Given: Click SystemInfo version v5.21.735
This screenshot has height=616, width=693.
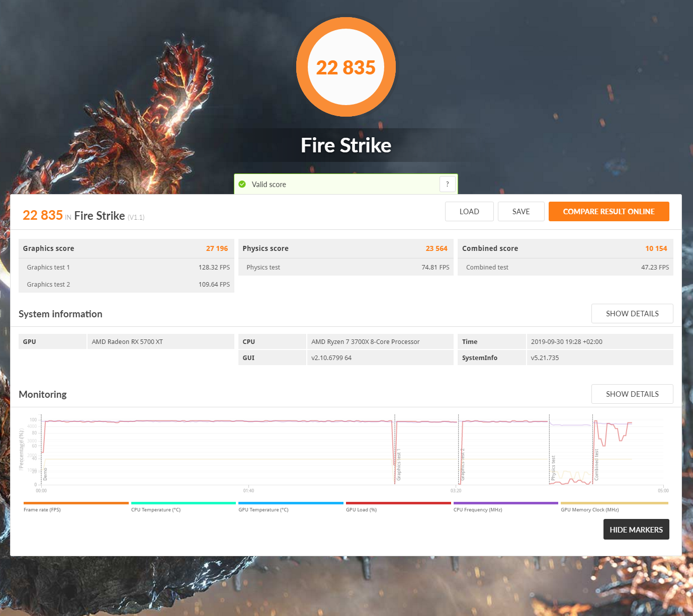Looking at the screenshot, I should click(545, 358).
